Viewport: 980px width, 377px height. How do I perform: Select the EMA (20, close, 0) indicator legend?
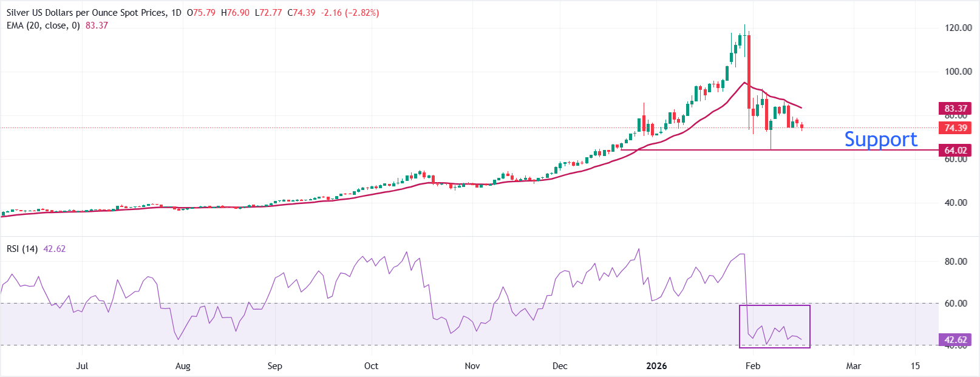[x=43, y=25]
